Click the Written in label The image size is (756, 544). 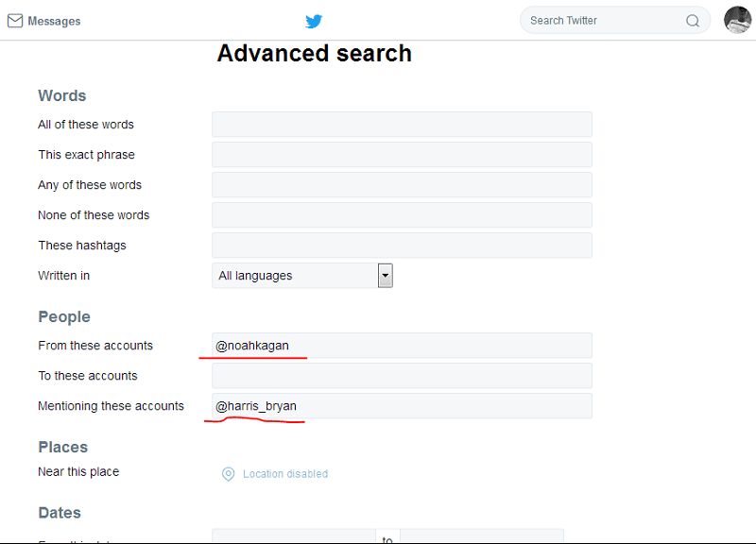click(63, 276)
